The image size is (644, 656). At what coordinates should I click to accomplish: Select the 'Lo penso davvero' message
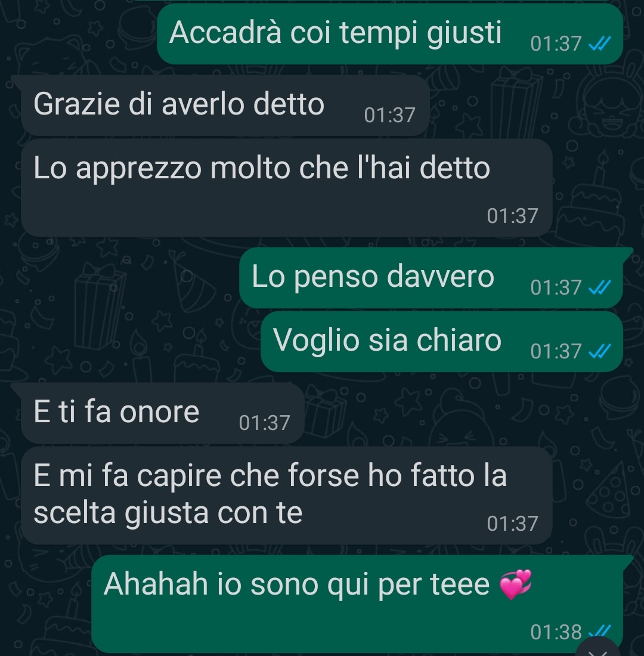click(431, 278)
